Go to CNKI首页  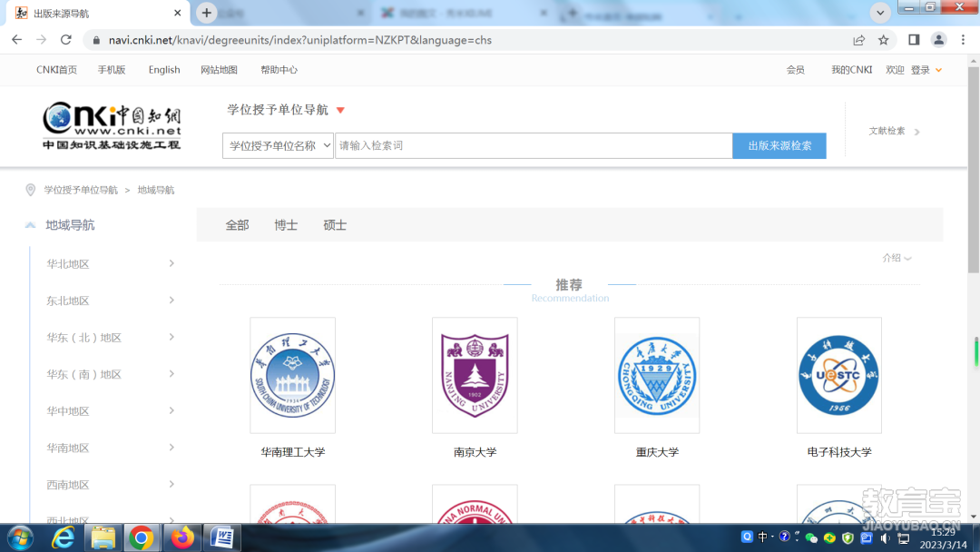(56, 70)
